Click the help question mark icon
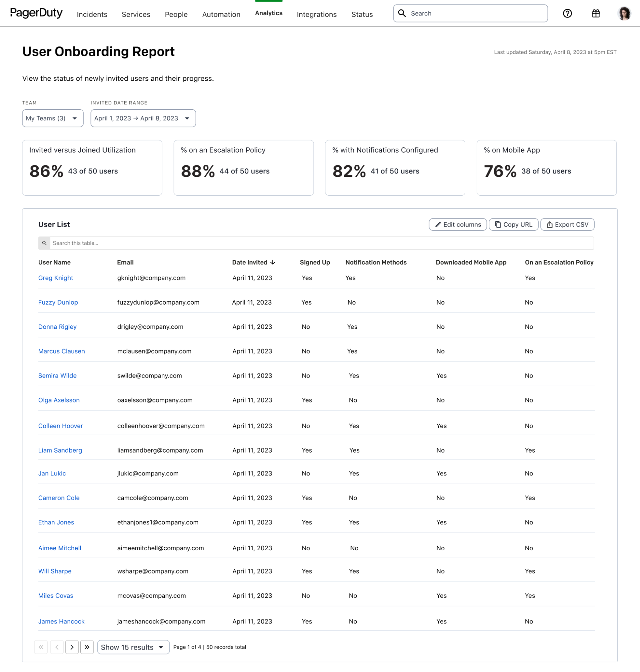 [567, 13]
